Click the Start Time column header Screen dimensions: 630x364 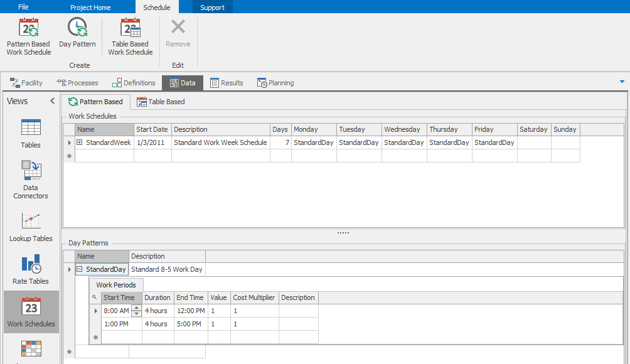coord(121,297)
